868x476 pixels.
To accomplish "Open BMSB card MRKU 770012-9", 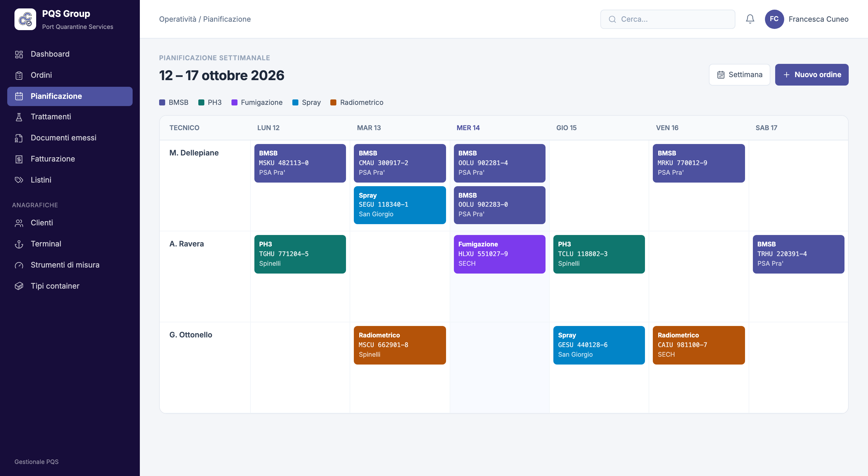I will [699, 163].
